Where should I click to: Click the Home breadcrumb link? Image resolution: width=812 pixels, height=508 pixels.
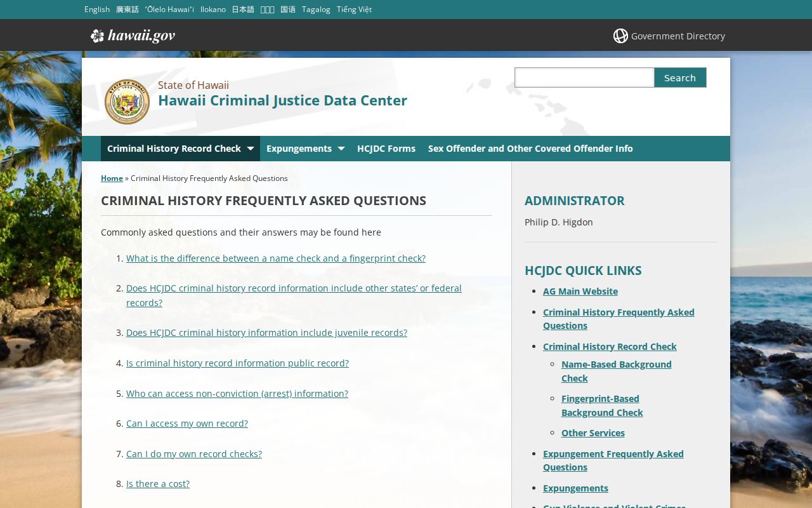coord(112,178)
